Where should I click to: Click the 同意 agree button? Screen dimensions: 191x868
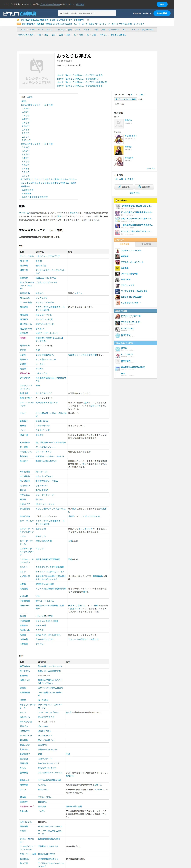pyautogui.click(x=162, y=4)
